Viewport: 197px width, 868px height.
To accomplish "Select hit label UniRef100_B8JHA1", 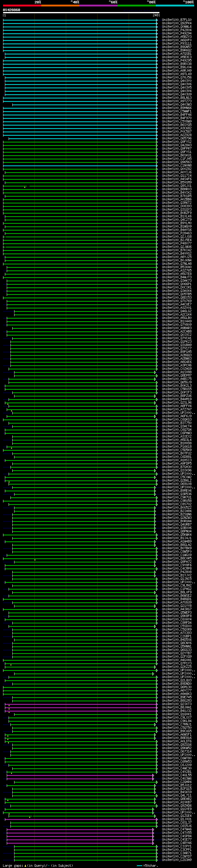I will [x=177, y=707].
